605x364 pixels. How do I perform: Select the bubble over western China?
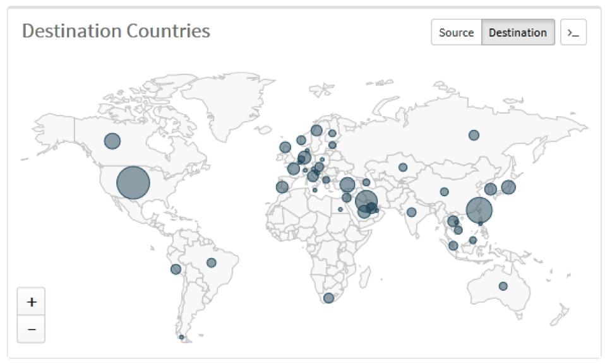pos(445,192)
